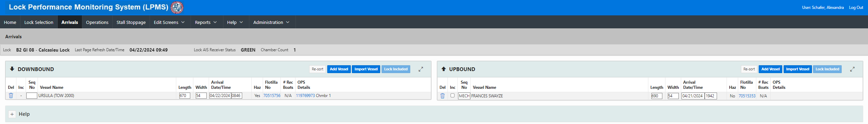Click the GREEN AIS receiver status
Screen dimensions: 868x124
coord(248,50)
